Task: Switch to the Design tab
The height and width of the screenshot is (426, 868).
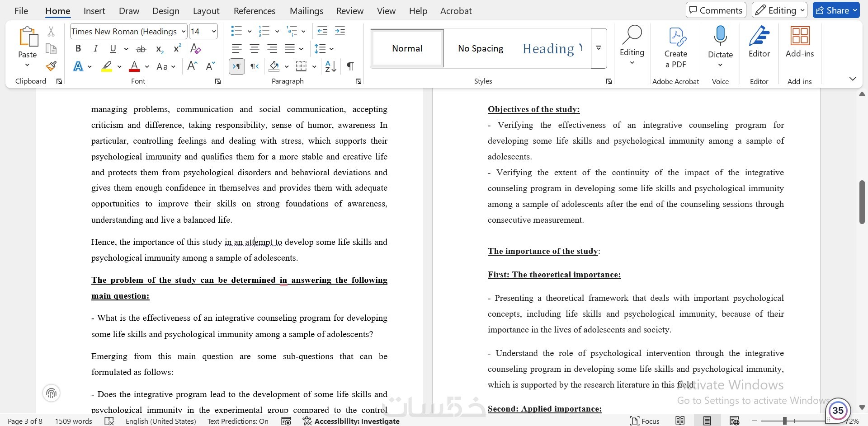Action: point(166,11)
